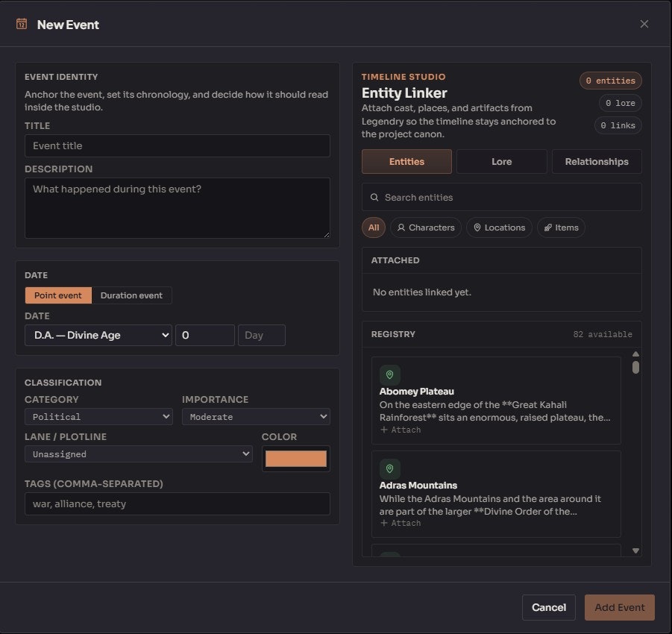Click the Cancel button
The width and height of the screenshot is (672, 634).
pyautogui.click(x=549, y=607)
